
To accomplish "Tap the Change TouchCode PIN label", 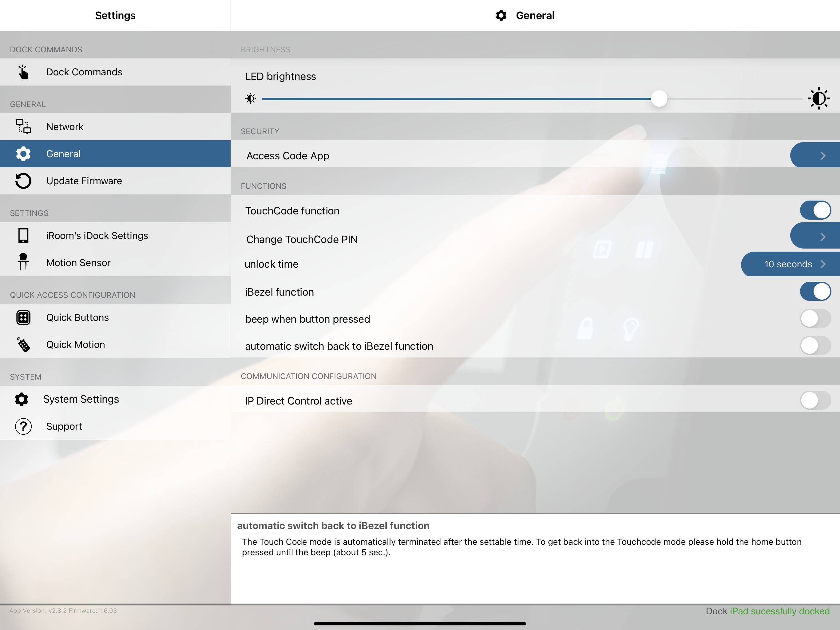I will (302, 239).
